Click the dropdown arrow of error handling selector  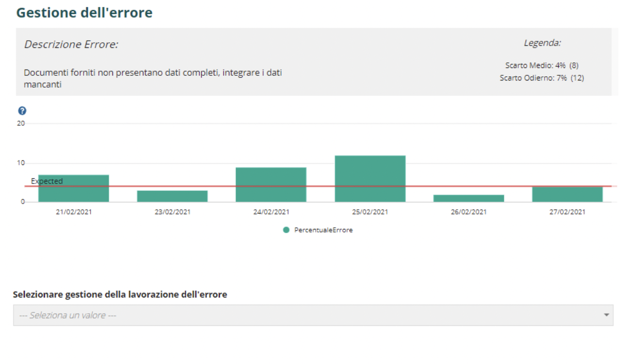coord(607,315)
